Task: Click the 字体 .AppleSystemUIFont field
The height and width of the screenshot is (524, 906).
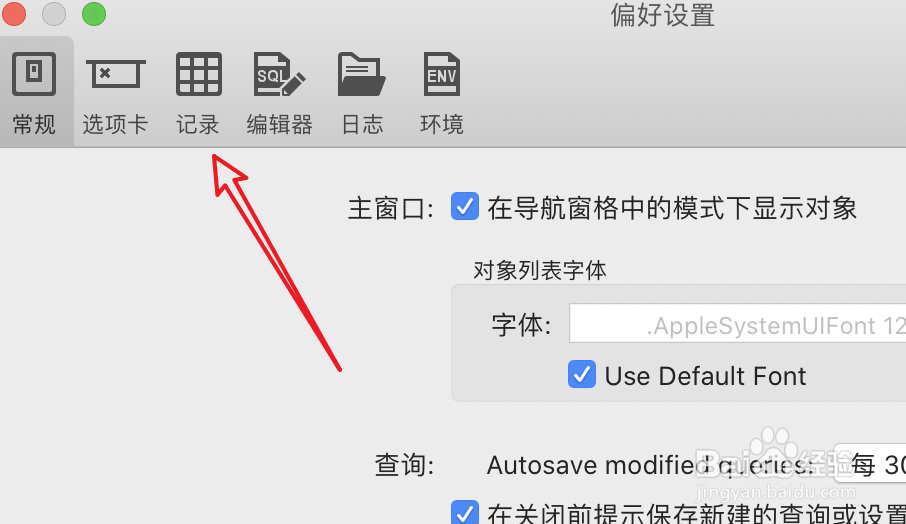Action: [x=737, y=324]
